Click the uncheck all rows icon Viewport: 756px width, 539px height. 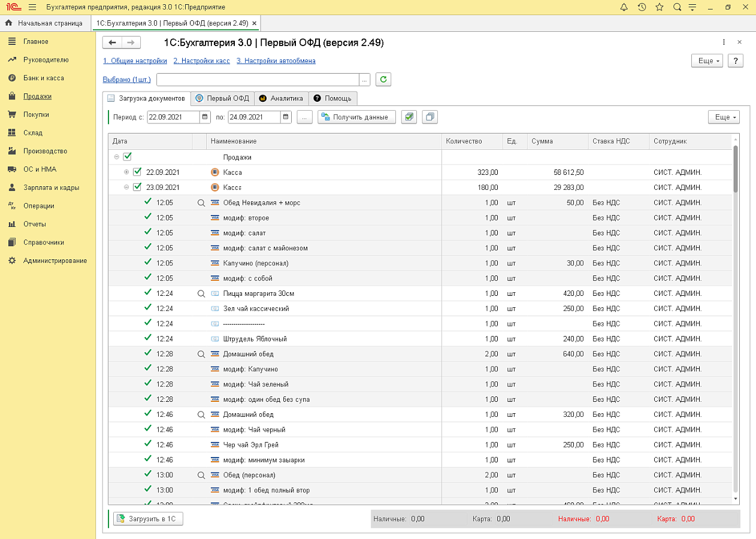430,117
